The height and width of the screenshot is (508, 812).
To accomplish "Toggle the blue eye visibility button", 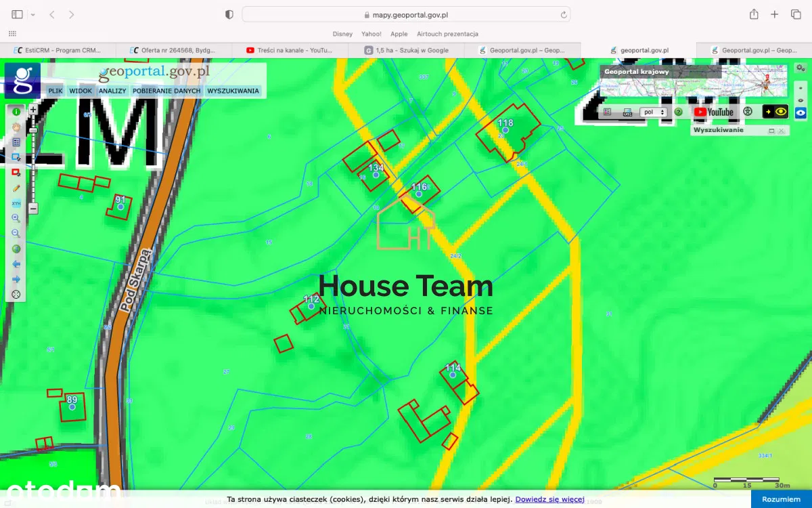I will tap(800, 112).
